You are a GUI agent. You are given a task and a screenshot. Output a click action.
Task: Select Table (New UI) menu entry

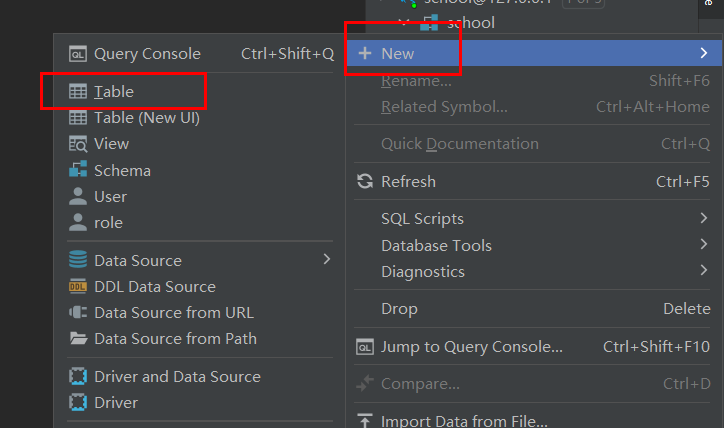[146, 118]
